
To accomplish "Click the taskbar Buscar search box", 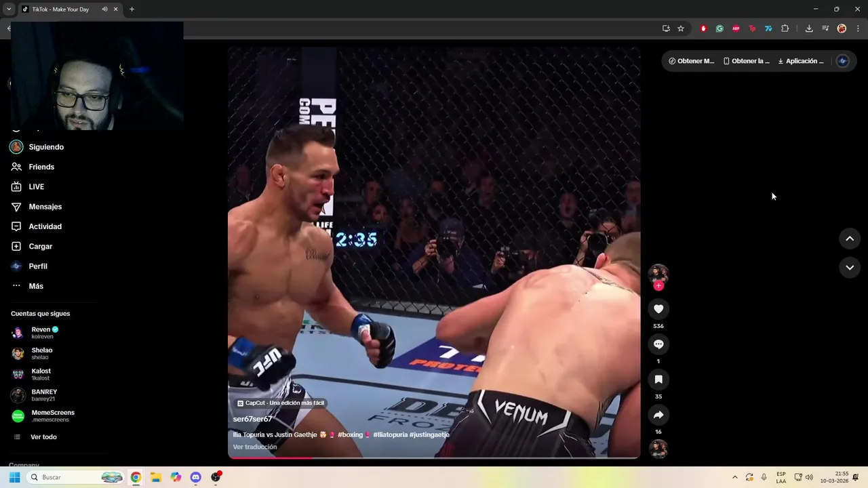I will 77,477.
